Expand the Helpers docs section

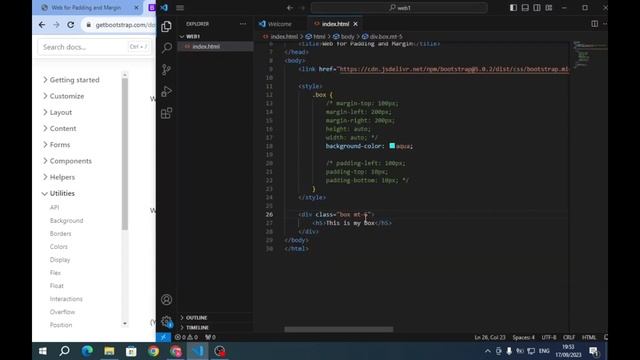coord(59,177)
